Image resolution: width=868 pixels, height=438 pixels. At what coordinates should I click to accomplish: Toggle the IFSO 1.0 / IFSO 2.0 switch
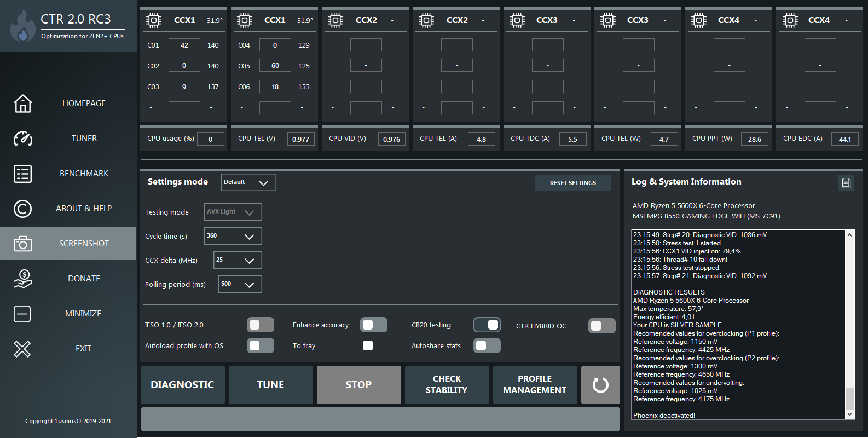point(261,325)
